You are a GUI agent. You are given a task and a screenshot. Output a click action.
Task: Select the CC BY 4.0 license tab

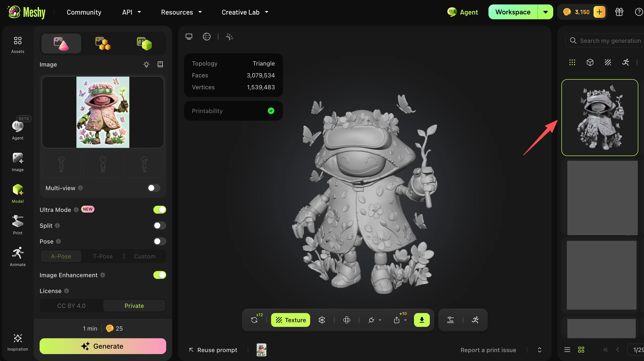click(x=71, y=306)
